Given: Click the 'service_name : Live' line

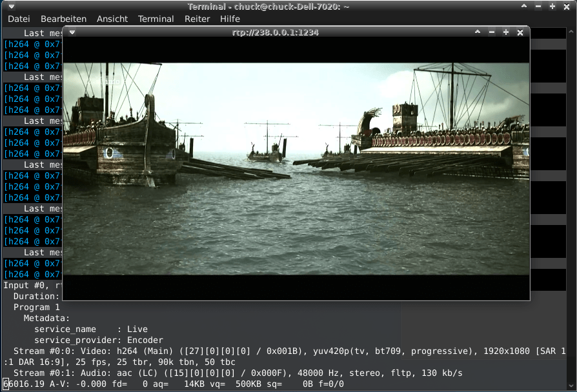Looking at the screenshot, I should coord(91,329).
